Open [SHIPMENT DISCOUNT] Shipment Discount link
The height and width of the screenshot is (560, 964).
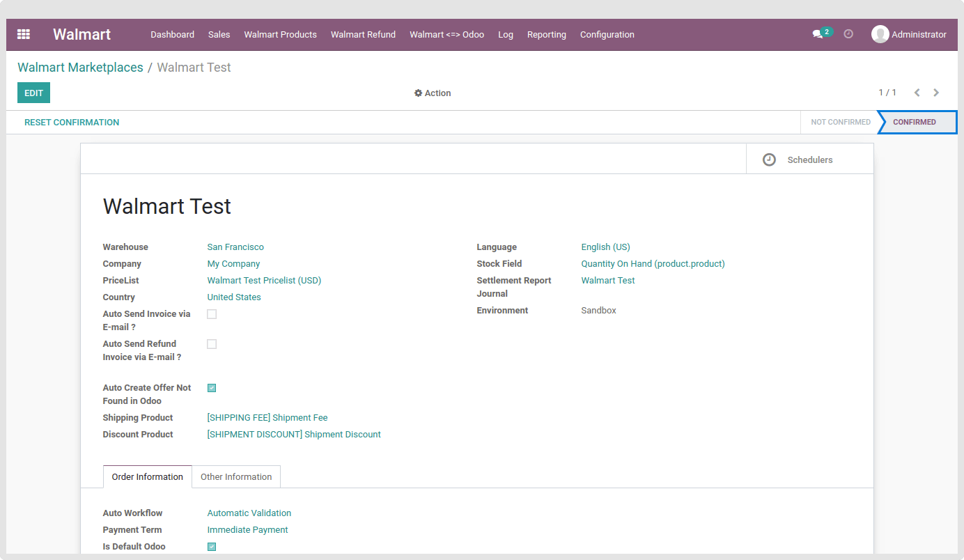(x=294, y=435)
